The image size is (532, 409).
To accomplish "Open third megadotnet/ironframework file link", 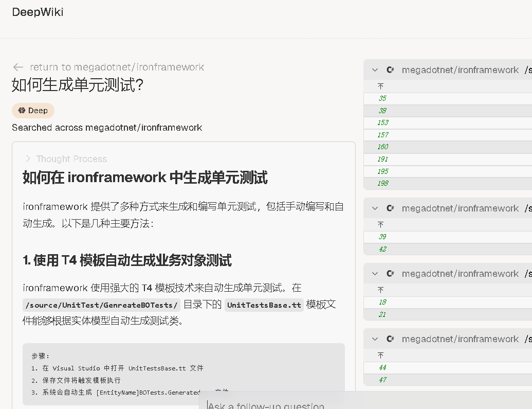I will [x=460, y=274].
